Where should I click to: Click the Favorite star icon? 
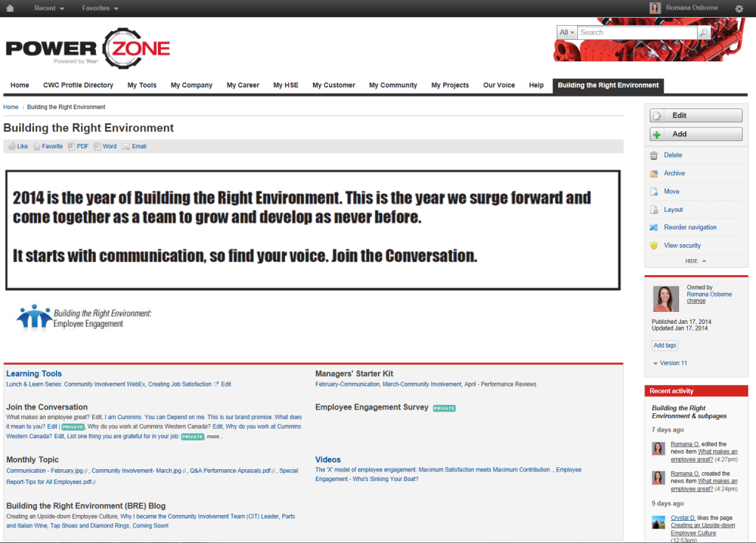tap(37, 147)
